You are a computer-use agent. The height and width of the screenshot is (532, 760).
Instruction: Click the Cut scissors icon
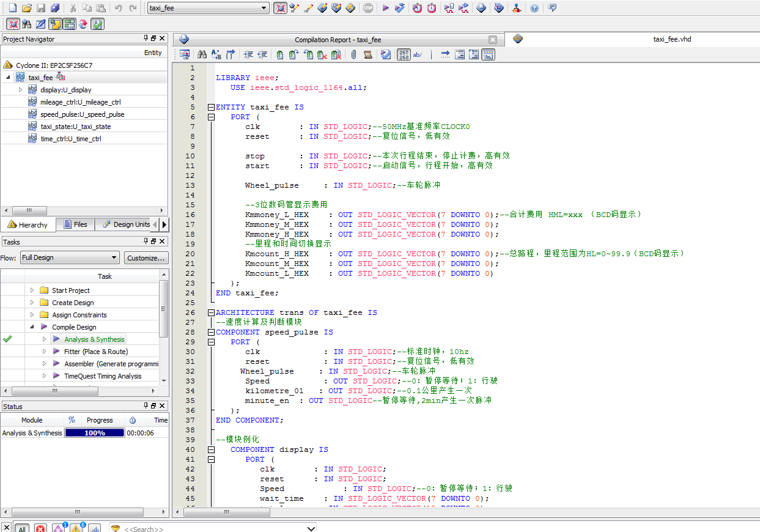coord(73,8)
